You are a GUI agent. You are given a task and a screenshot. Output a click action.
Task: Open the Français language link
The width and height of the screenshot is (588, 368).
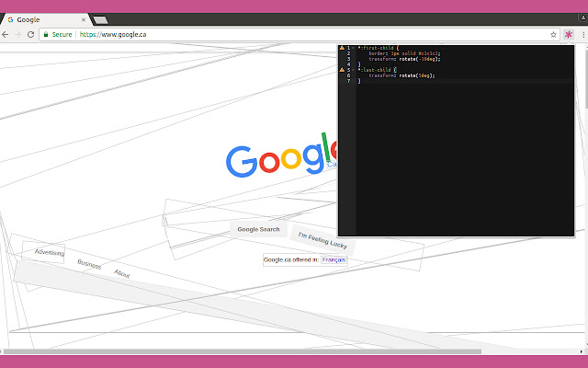[x=334, y=259]
